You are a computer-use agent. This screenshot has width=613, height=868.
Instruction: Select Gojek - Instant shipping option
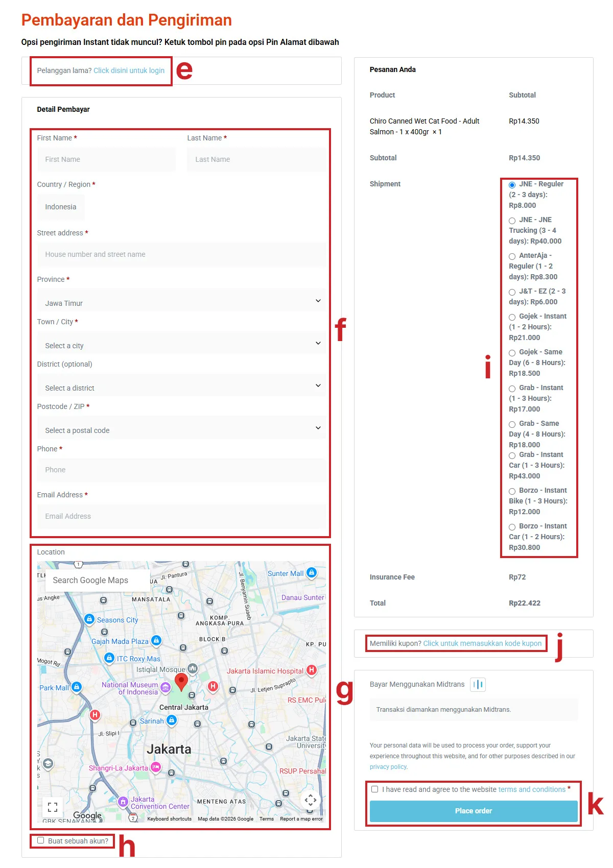coord(512,317)
